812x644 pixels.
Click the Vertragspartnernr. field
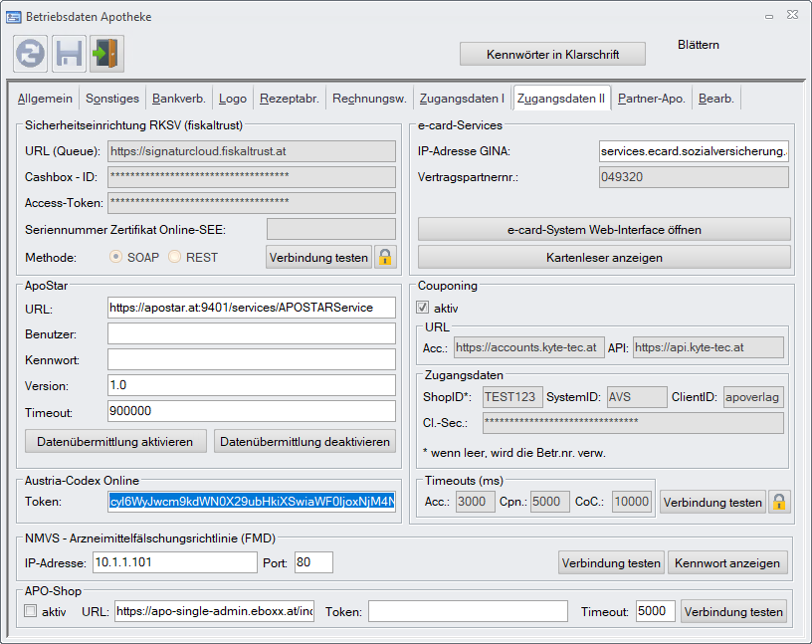pyautogui.click(x=694, y=177)
